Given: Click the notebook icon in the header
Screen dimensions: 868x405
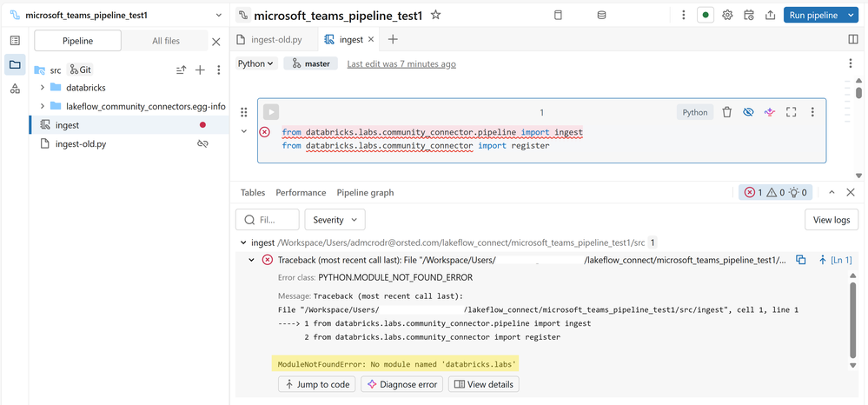Looking at the screenshot, I should click(x=558, y=16).
